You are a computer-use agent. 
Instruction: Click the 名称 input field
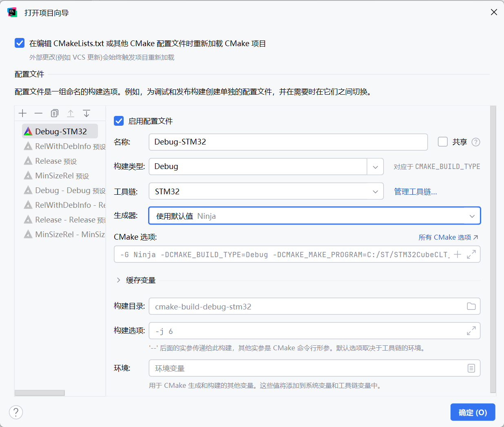(288, 142)
